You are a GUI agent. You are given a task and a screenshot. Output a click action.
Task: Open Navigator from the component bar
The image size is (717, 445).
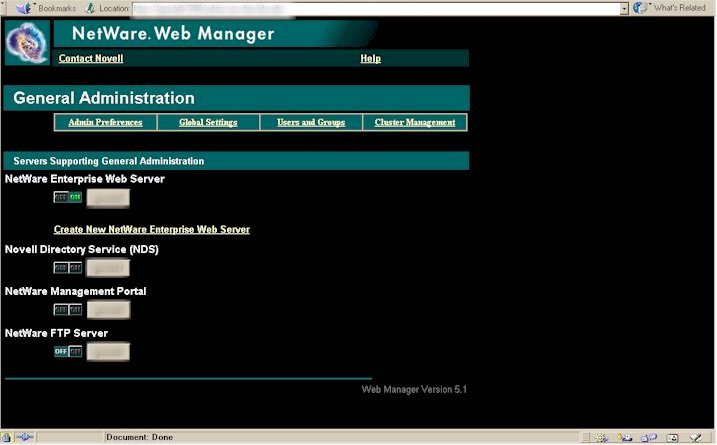601,438
